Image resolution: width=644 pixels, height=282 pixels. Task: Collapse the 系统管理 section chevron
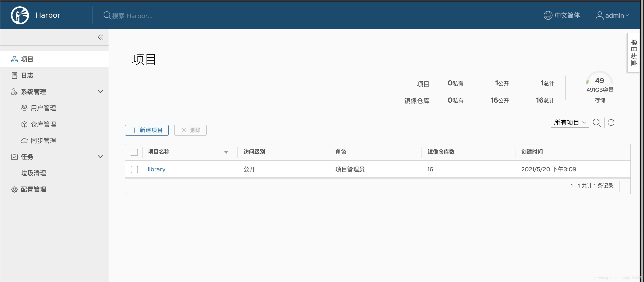(100, 92)
